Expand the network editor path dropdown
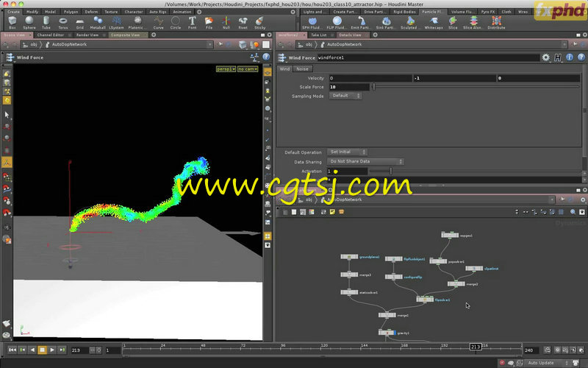588x368 pixels. (x=552, y=199)
